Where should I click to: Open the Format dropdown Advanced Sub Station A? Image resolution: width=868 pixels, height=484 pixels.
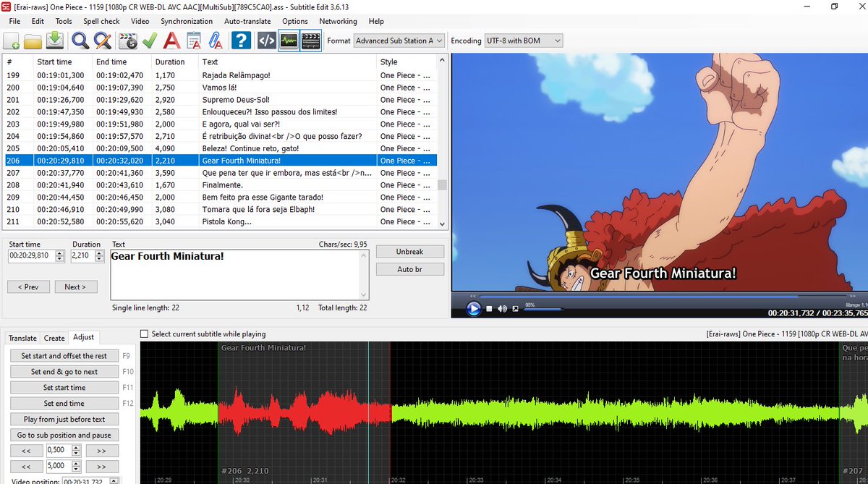399,41
